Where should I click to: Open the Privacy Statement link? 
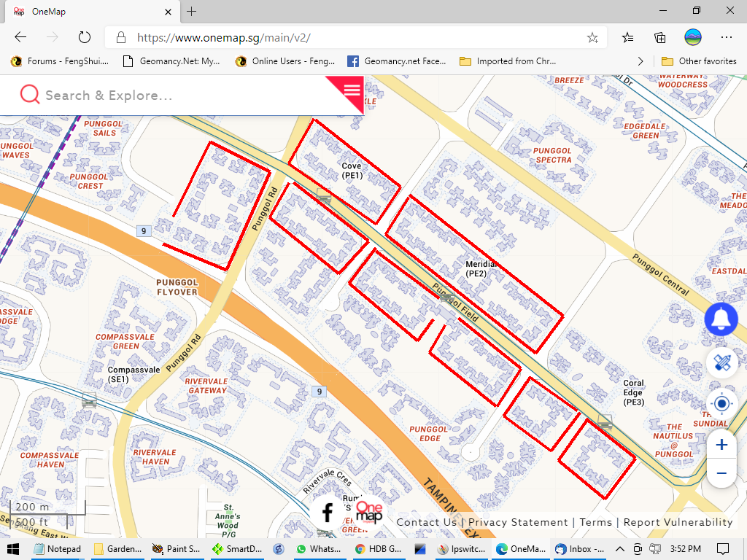tap(518, 522)
